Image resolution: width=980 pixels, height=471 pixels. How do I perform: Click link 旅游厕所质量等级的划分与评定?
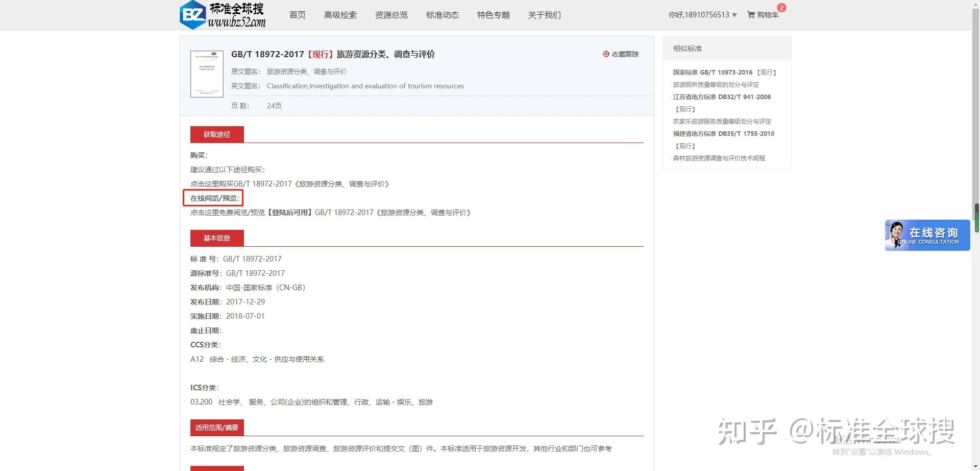(x=716, y=84)
